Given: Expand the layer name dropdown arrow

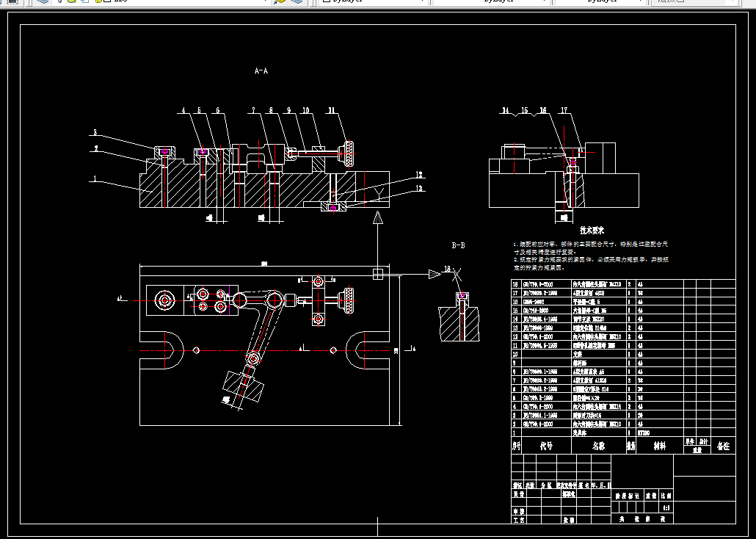Looking at the screenshot, I should click(x=265, y=1).
